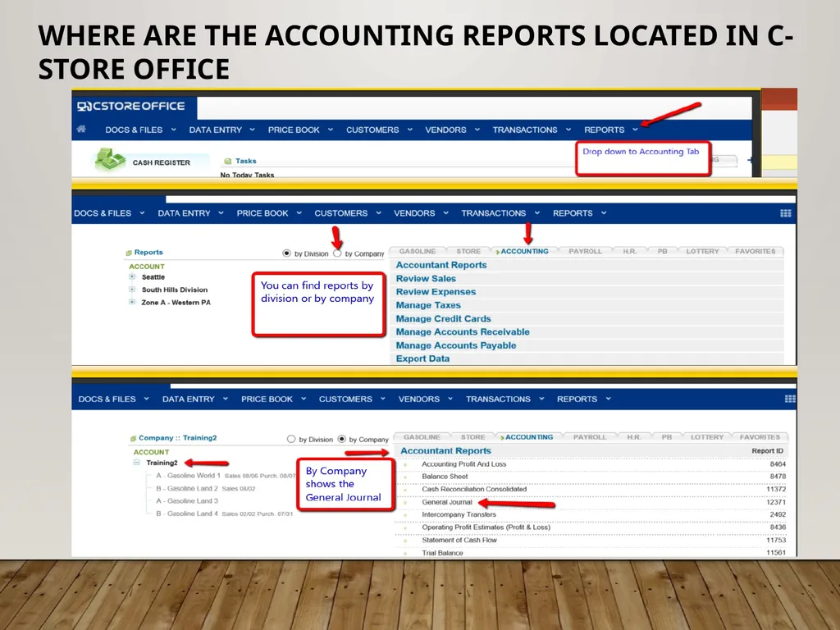Open the Accounting Profit And Loss report
The width and height of the screenshot is (840, 630).
[x=464, y=464]
